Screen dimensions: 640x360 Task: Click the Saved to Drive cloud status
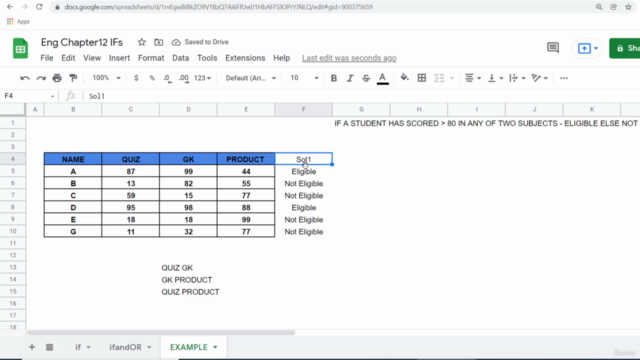[200, 42]
